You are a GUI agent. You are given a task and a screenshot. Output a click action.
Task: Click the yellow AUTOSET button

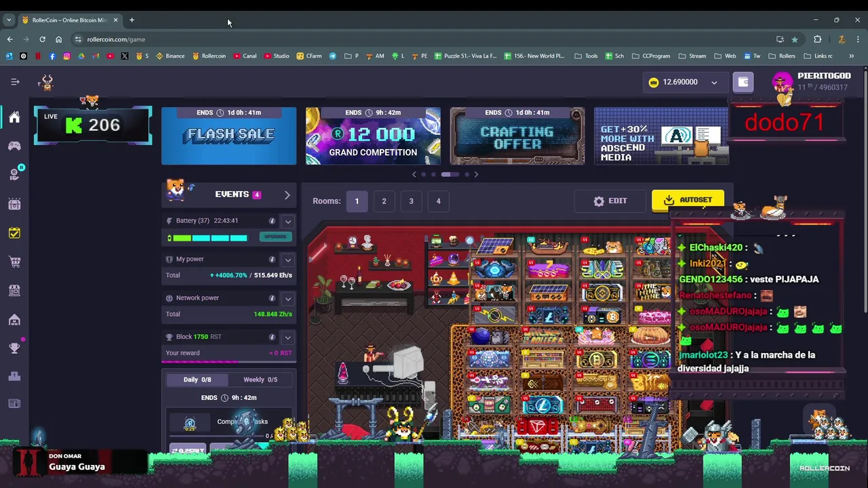(x=688, y=201)
